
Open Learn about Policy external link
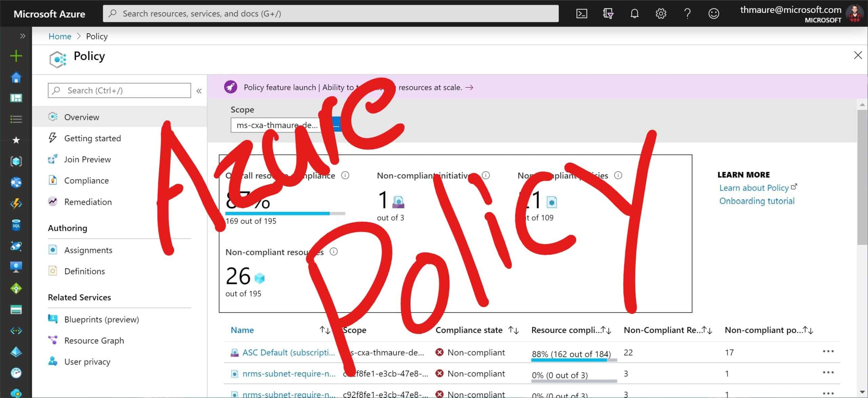point(753,188)
